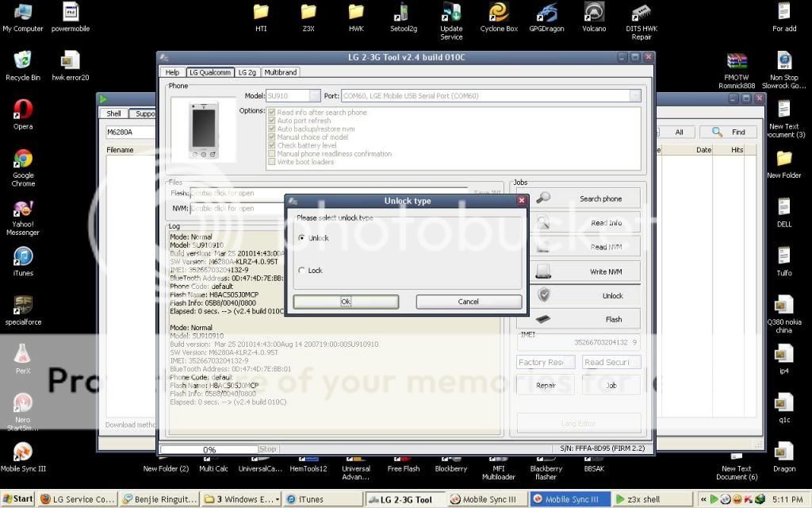
Task: Expand the COM60 Port dropdown
Action: (x=635, y=96)
